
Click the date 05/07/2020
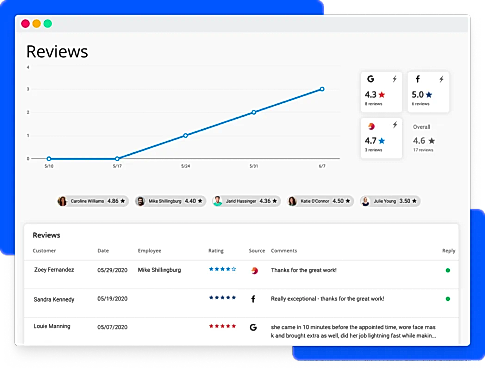click(112, 327)
